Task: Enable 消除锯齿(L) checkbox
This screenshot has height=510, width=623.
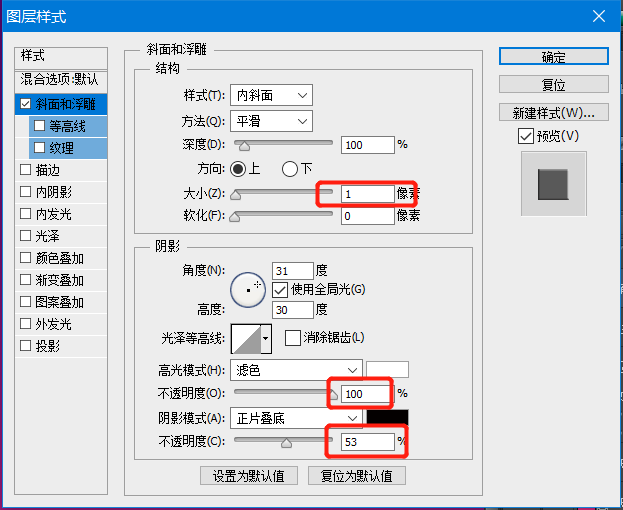Action: click(x=293, y=338)
